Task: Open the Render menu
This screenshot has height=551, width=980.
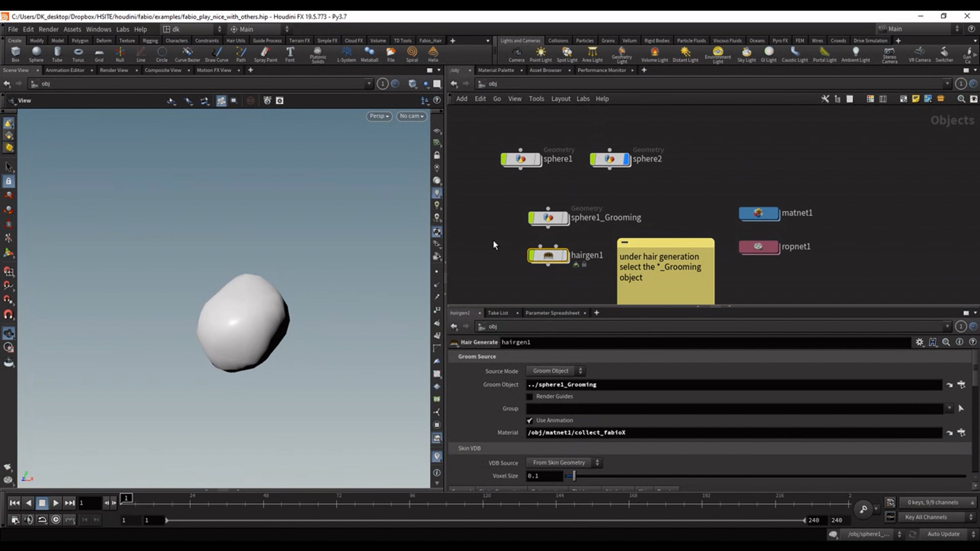Action: tap(48, 29)
